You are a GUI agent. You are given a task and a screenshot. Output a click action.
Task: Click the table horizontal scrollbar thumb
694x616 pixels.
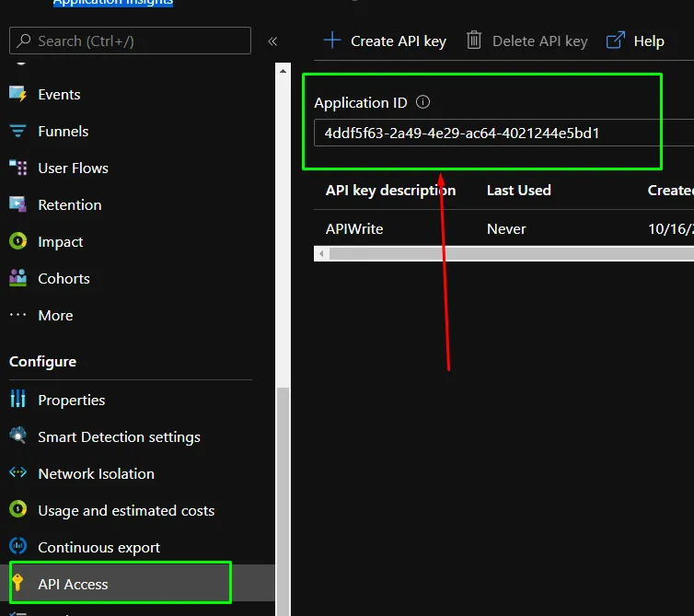click(512, 254)
